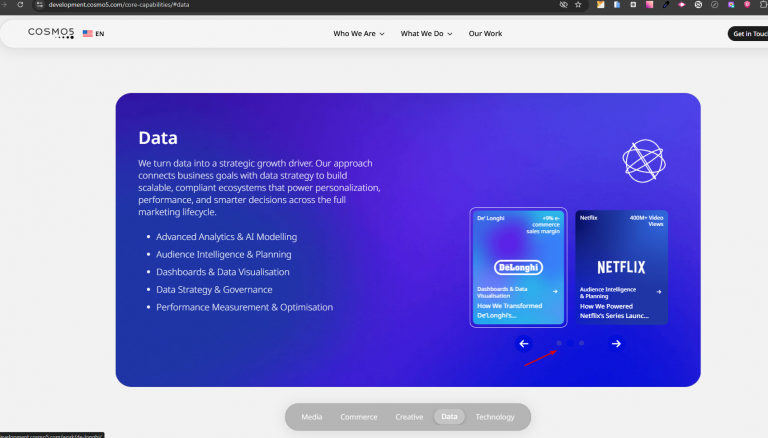Click the DeLonghi logo on the card

pos(518,267)
